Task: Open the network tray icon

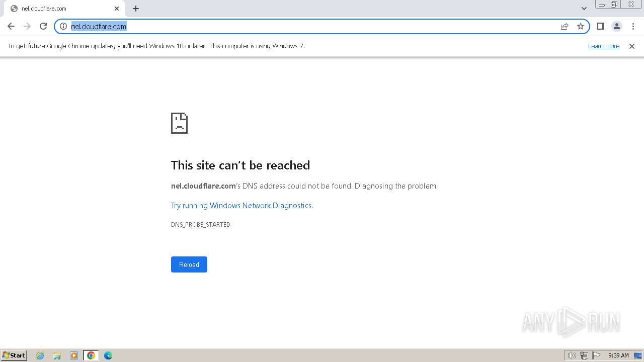Action: click(584, 355)
